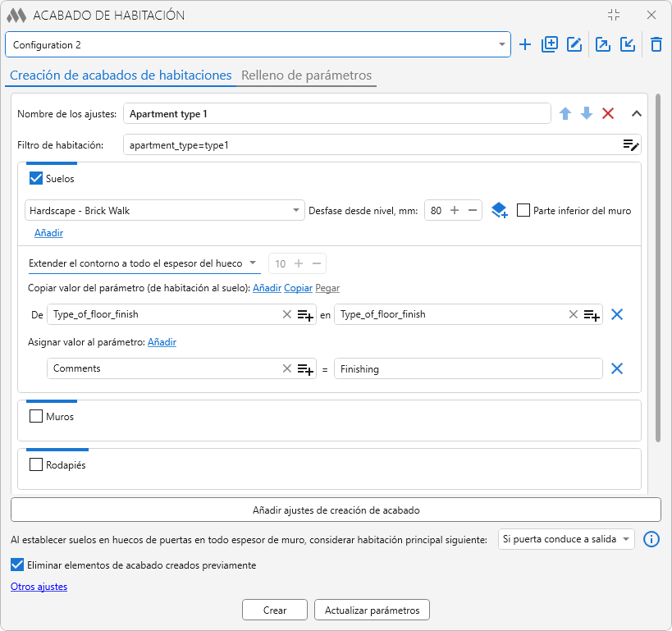Viewport: 672px width, 631px height.
Task: Open the Configuration 2 dropdown
Action: point(258,44)
